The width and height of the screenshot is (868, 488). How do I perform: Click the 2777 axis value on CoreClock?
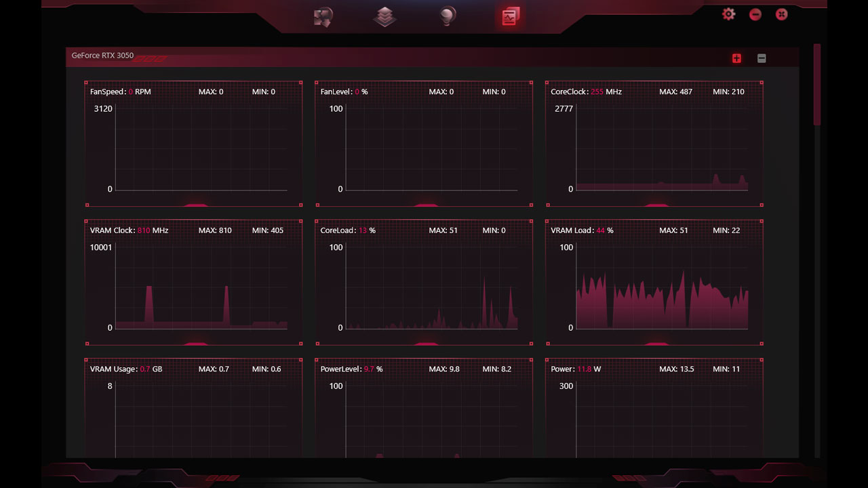[564, 108]
